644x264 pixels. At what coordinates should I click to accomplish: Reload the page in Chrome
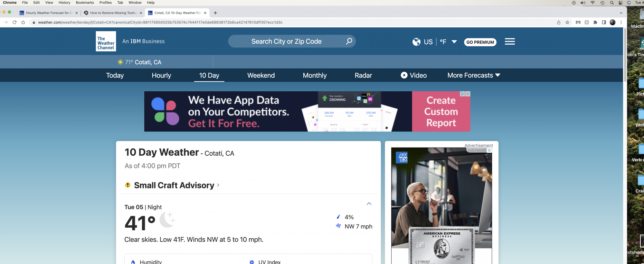coord(14,22)
